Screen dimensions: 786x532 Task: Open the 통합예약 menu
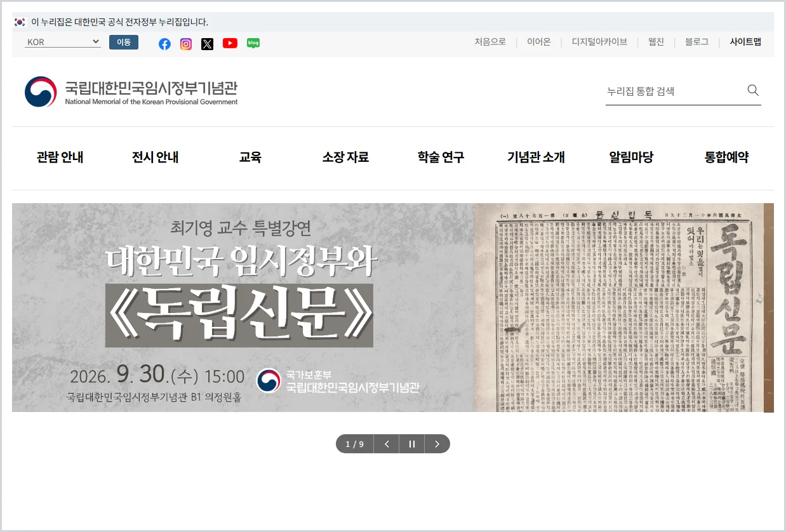click(726, 157)
